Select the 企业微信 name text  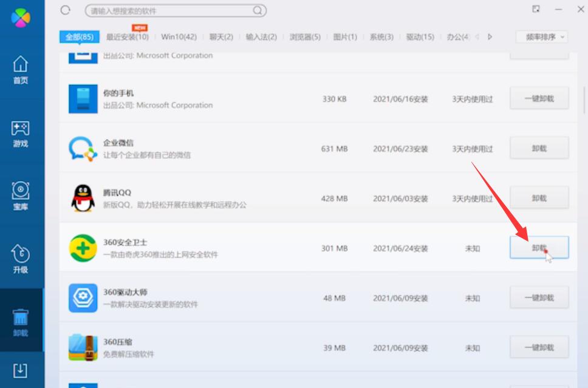coord(118,143)
